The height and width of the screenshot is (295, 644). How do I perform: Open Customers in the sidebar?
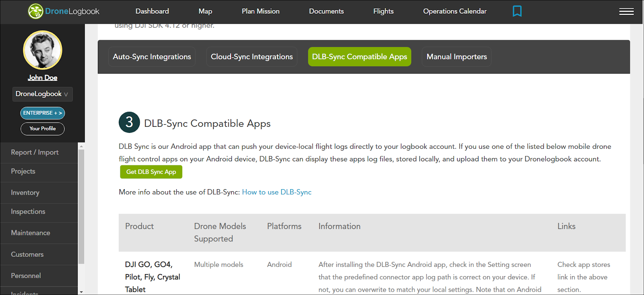click(x=39, y=254)
